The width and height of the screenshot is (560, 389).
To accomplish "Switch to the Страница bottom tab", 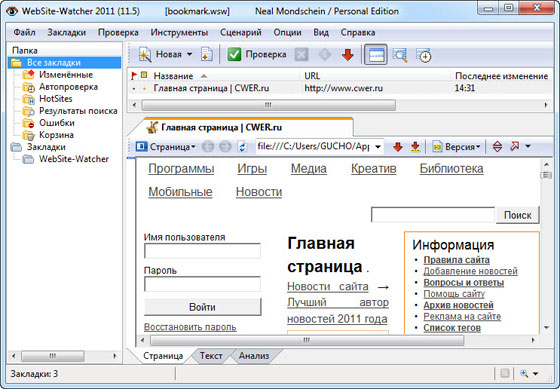I will tap(163, 356).
